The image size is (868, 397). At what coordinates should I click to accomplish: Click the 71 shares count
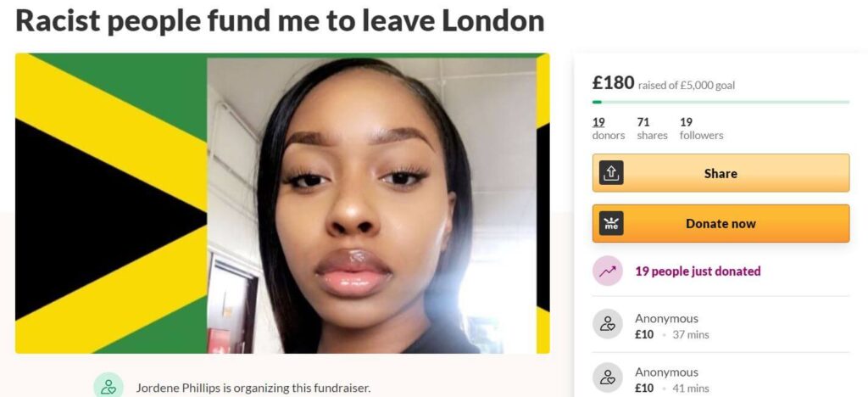(x=652, y=128)
